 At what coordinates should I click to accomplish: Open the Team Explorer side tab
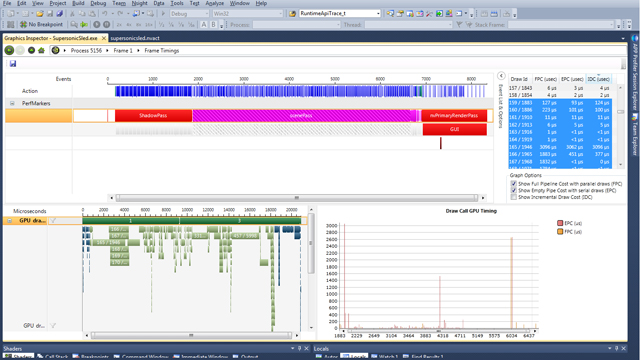coord(635,135)
